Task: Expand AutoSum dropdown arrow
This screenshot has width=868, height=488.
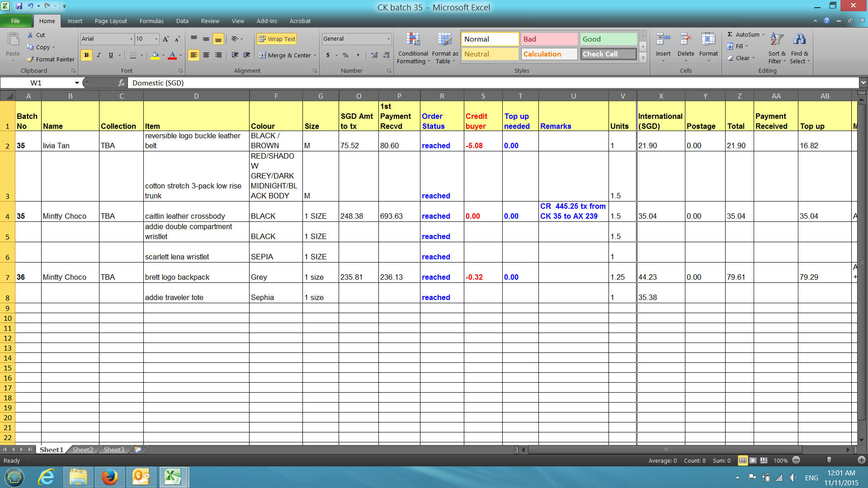Action: pos(764,34)
